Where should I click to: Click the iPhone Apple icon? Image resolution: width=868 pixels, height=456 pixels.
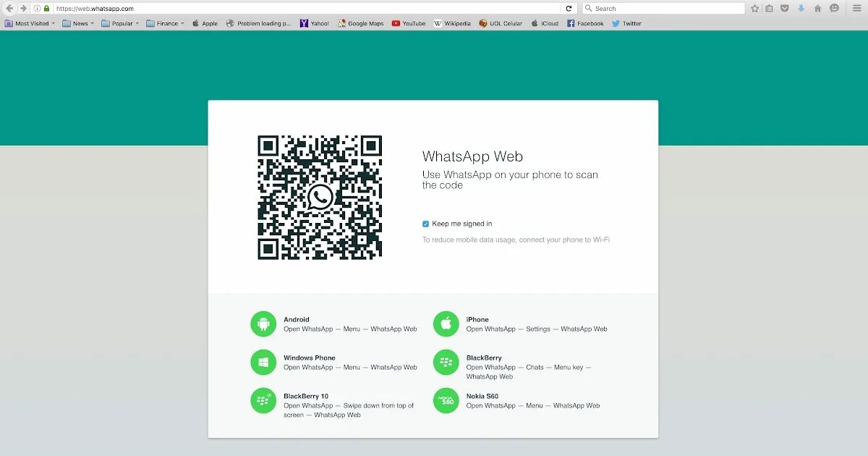(446, 324)
